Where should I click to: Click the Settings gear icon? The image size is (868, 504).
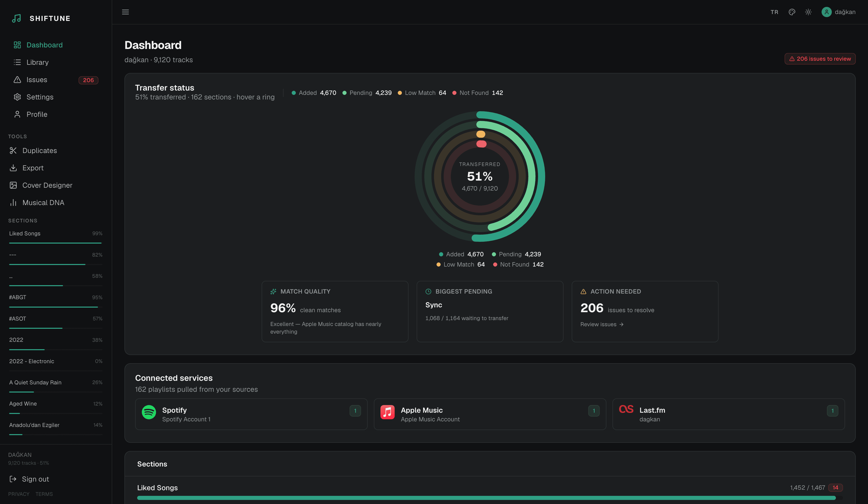pos(17,97)
